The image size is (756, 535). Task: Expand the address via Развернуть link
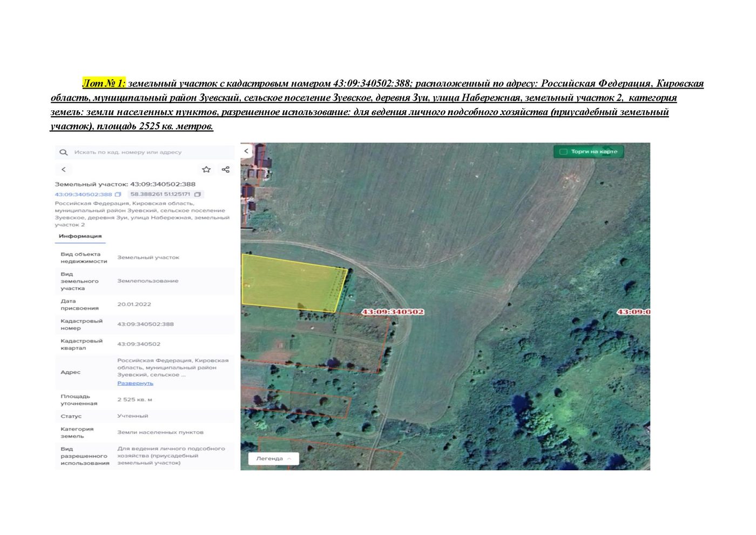(x=135, y=383)
